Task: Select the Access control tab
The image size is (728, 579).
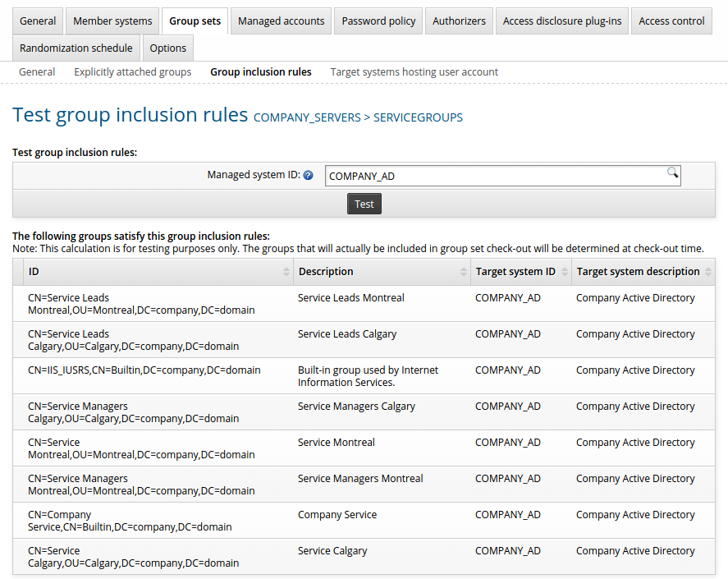Action: [671, 21]
